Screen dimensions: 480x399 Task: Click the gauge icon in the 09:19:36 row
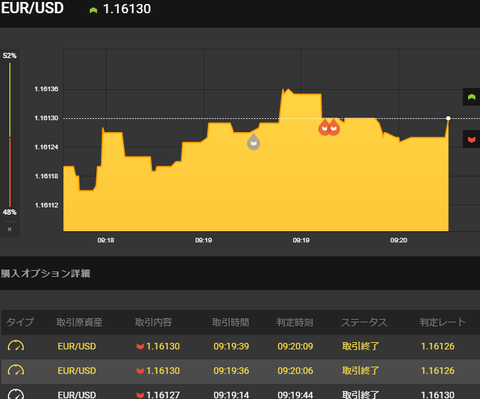(16, 370)
